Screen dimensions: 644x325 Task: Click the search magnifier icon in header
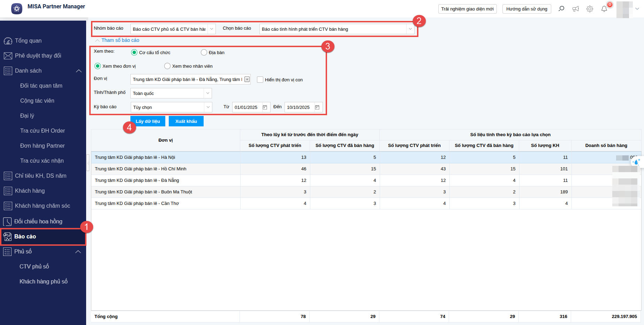[x=561, y=9]
